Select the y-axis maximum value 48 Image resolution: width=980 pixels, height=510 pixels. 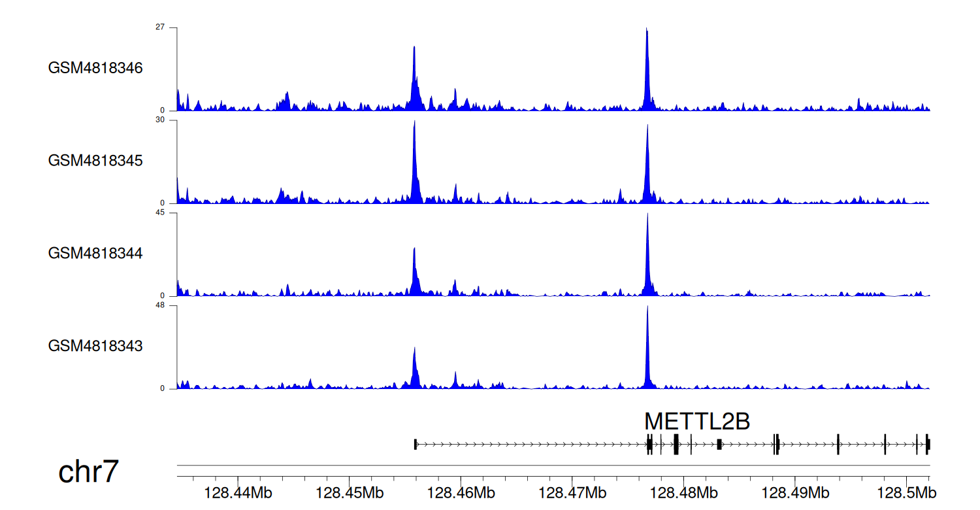pos(159,305)
